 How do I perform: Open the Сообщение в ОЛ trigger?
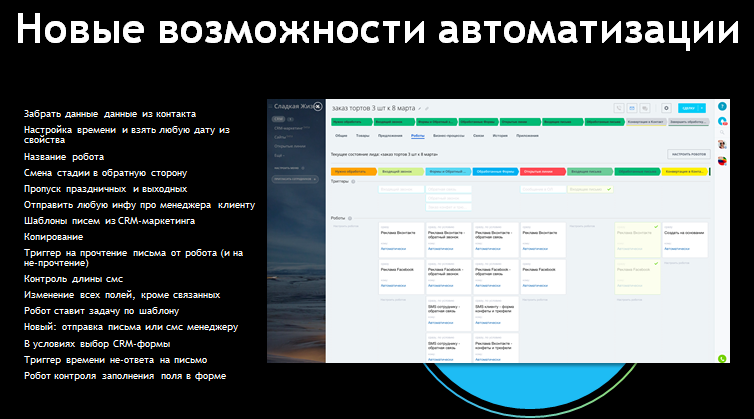[x=543, y=190]
